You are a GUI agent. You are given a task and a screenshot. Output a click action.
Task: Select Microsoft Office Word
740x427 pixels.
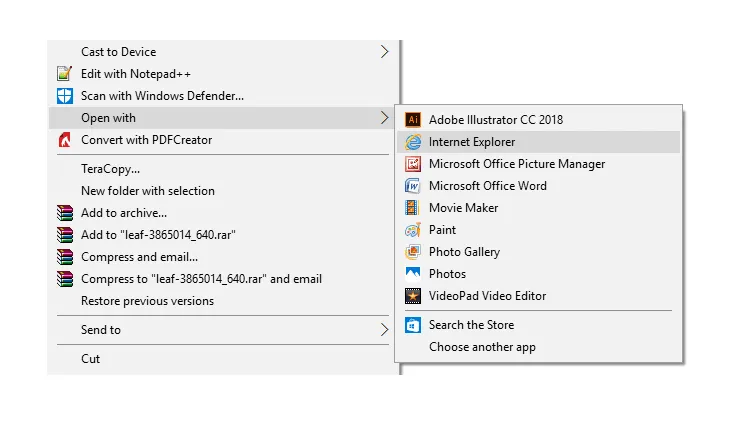point(538,186)
